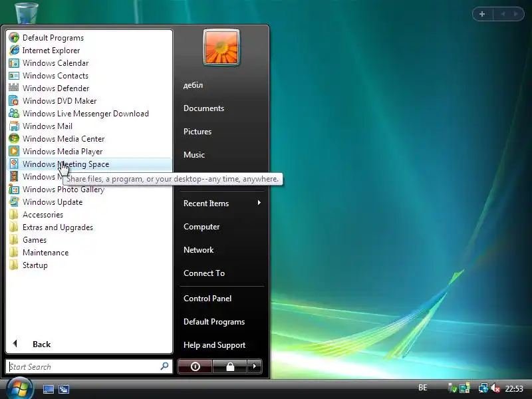Open Documents from Start menu
The height and width of the screenshot is (399, 532).
click(x=204, y=108)
